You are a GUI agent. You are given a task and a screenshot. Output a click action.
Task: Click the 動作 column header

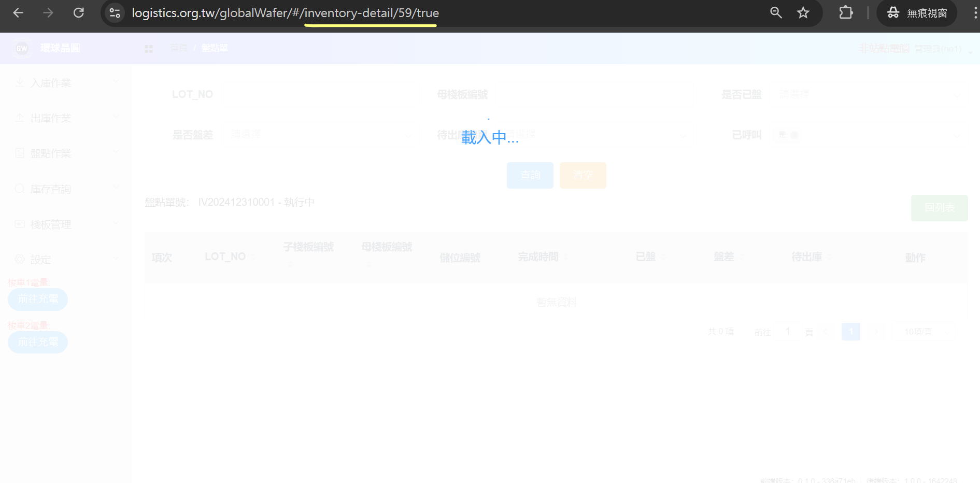[x=915, y=257]
